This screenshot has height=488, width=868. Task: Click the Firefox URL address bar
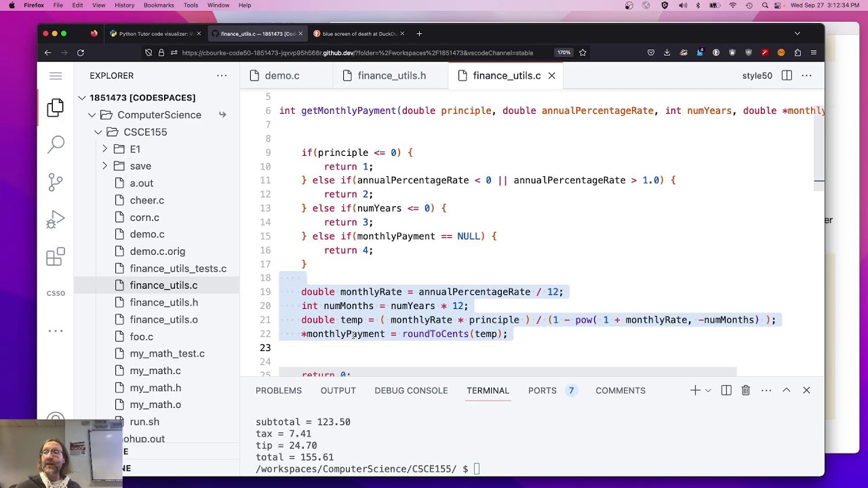[357, 53]
